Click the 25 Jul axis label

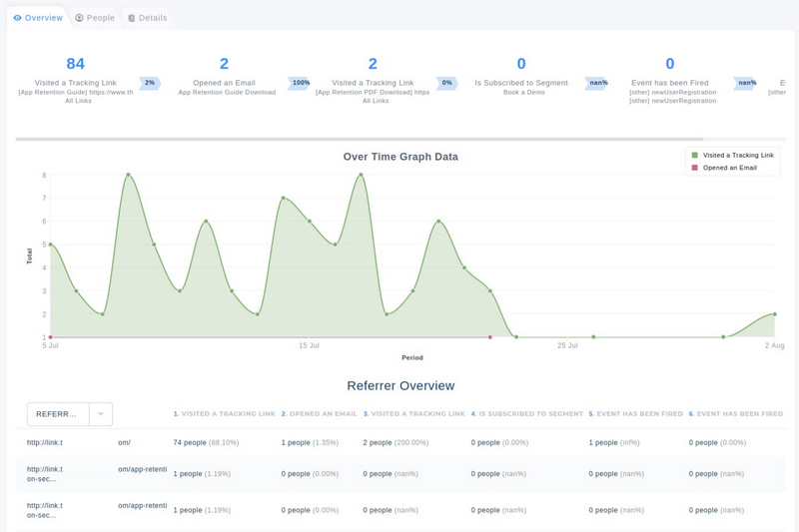click(567, 345)
